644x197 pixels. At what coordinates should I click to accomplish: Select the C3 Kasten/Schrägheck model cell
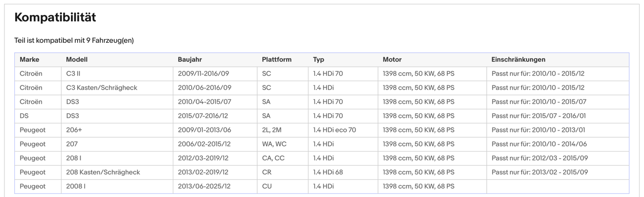(x=102, y=88)
